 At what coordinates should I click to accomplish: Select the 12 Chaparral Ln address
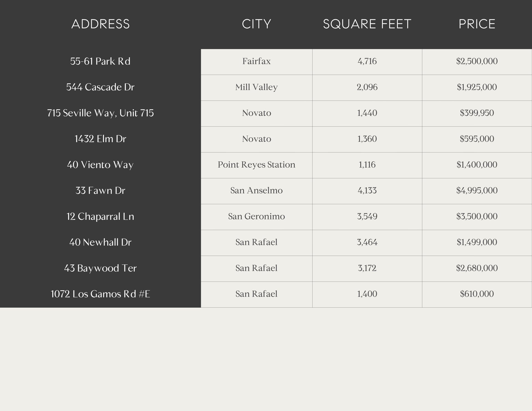pyautogui.click(x=100, y=216)
